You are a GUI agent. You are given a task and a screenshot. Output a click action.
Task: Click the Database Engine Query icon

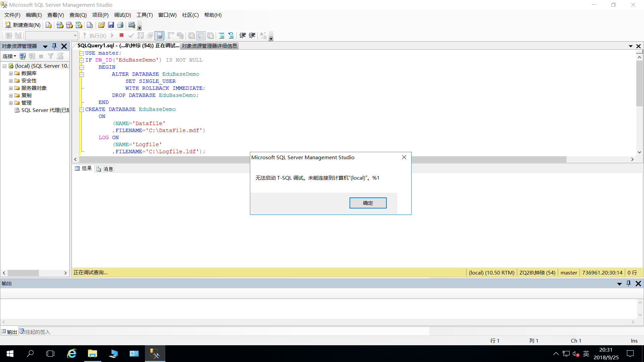49,25
